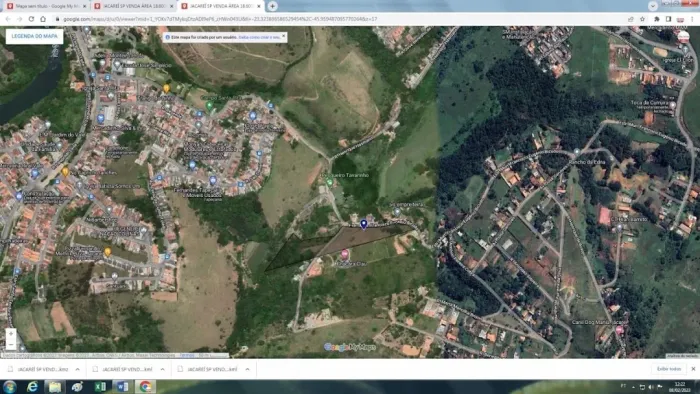Click 'Exibir todos' downloads button
The image size is (700, 394).
pos(669,369)
